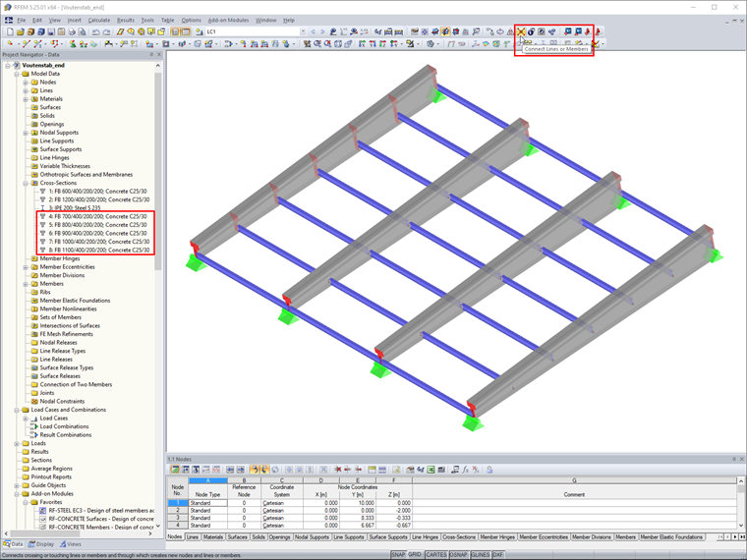Click the go-to next table arrow icon
The image size is (747, 560).
[241, 470]
